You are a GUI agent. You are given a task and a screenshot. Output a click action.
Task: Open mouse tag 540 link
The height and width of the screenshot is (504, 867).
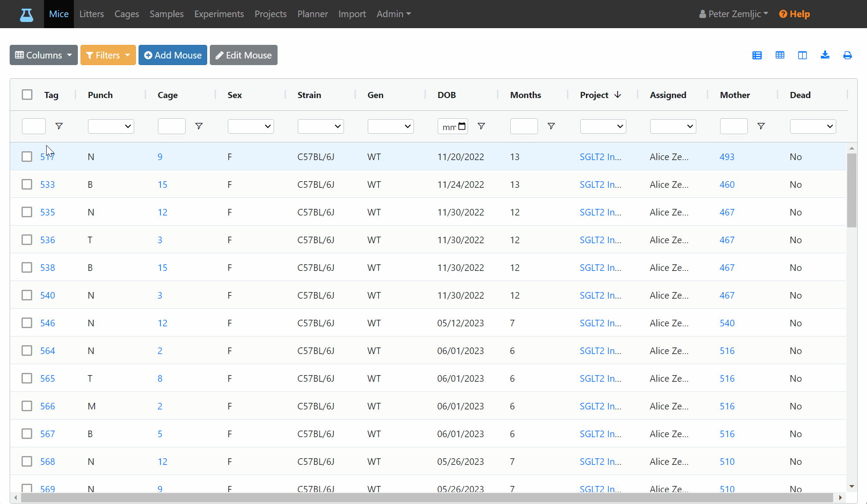click(x=48, y=295)
